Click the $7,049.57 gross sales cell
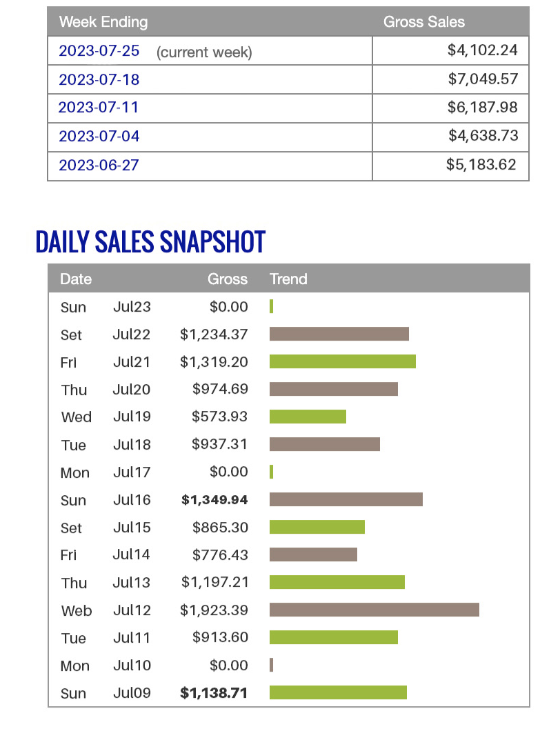Viewport: 560px width, 731px height. (483, 79)
